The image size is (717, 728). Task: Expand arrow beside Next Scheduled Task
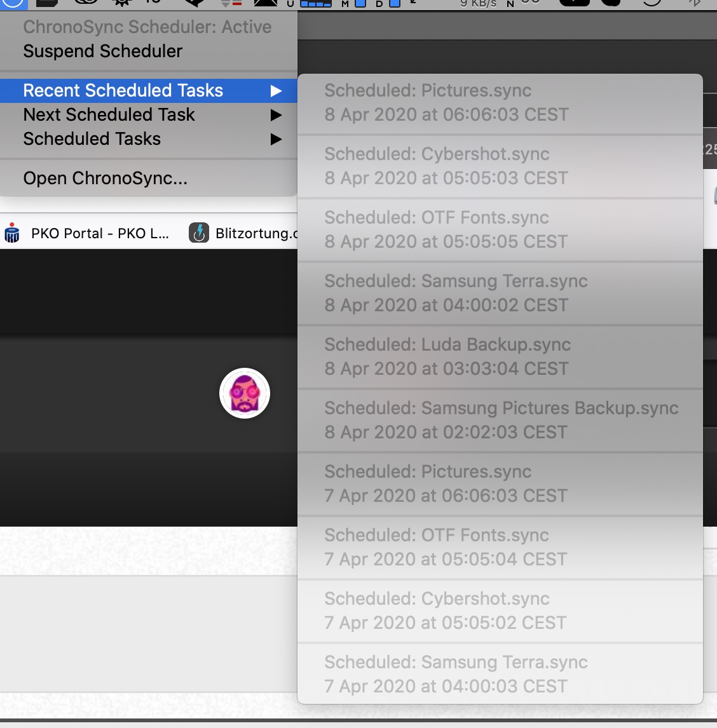tap(277, 115)
